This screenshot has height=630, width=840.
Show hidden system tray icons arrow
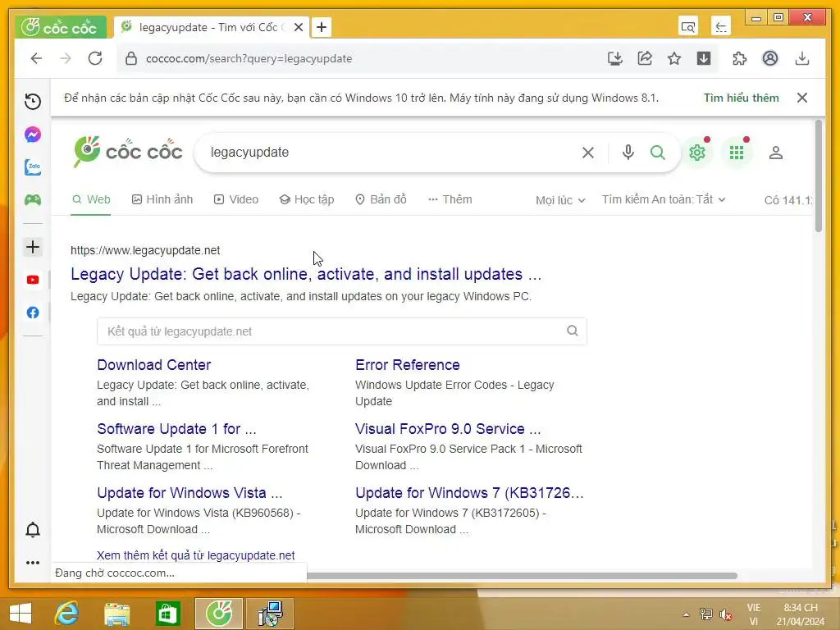[x=686, y=614]
